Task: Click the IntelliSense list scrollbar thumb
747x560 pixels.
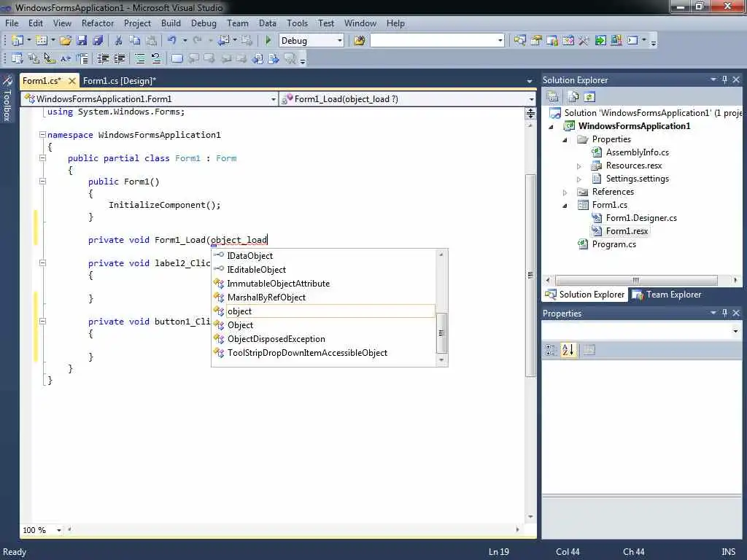Action: click(441, 332)
